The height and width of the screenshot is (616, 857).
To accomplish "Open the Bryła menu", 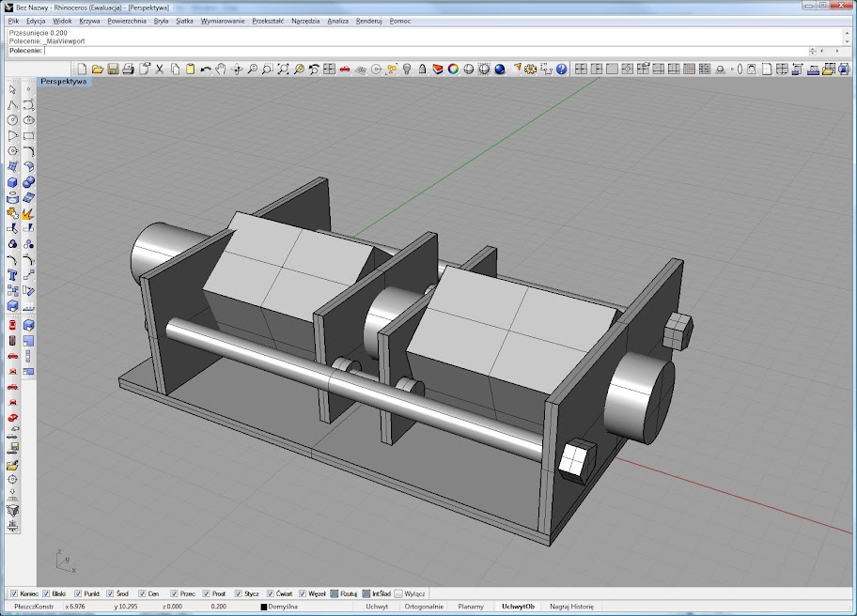I will point(162,21).
